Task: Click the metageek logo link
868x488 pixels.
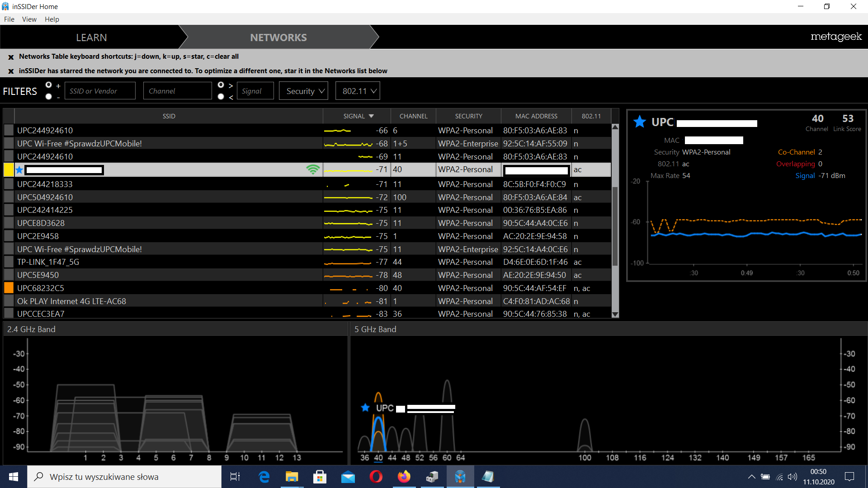Action: click(x=836, y=37)
